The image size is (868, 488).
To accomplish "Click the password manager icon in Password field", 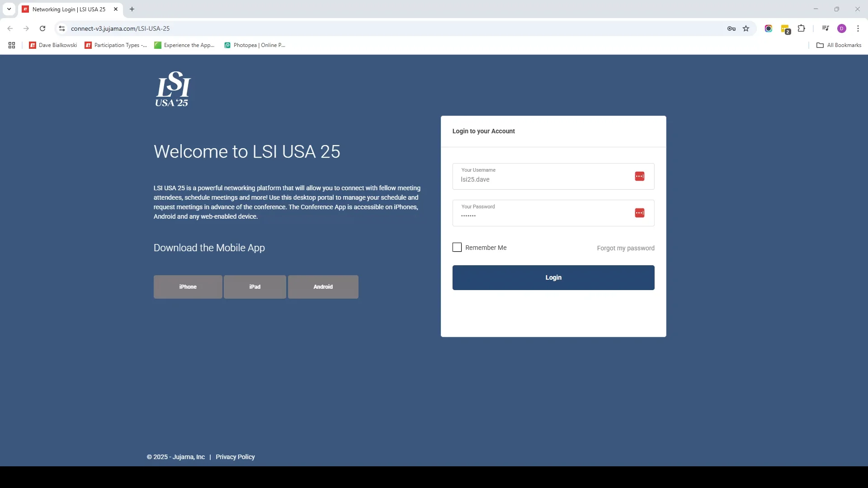I will 639,213.
